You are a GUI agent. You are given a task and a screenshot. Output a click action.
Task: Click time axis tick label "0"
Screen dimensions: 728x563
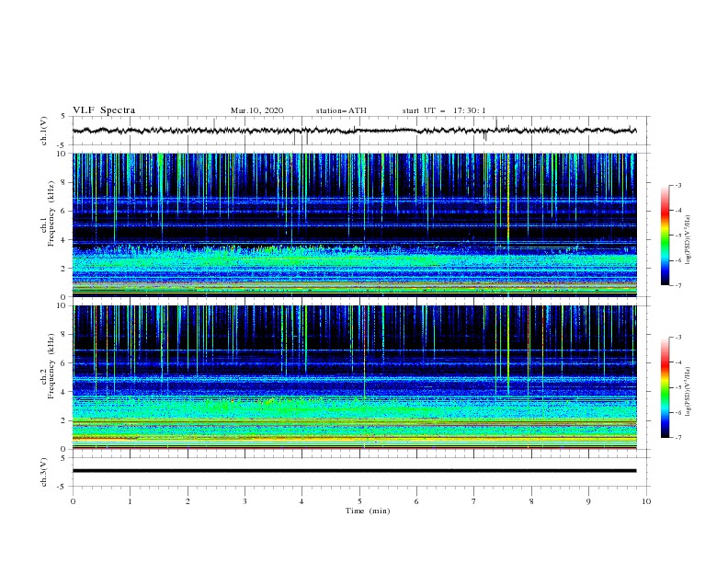click(x=73, y=501)
